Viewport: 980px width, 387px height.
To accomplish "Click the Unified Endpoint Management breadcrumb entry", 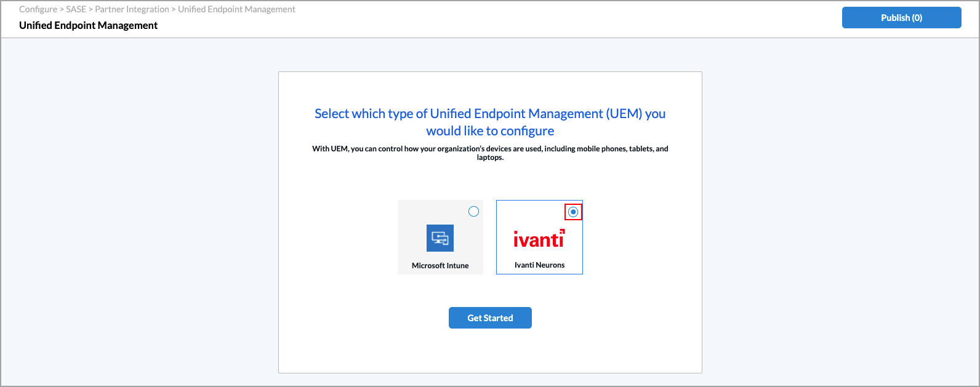I will [236, 9].
